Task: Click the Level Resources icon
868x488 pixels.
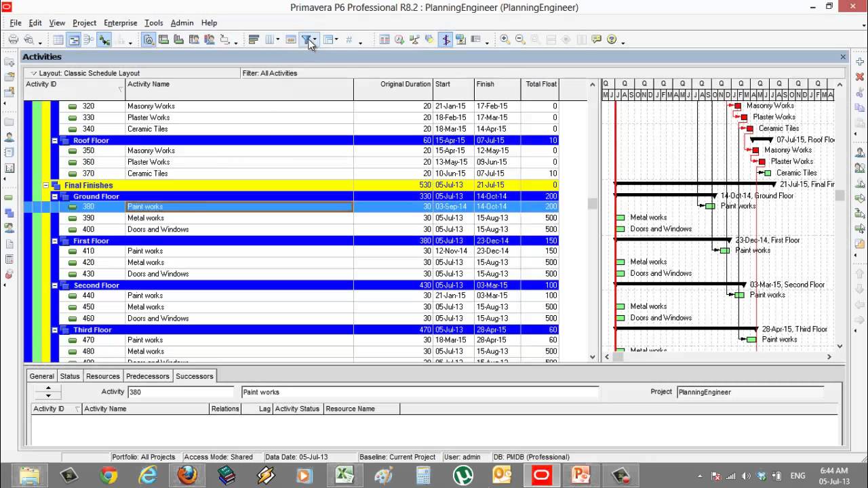Action: pos(414,40)
